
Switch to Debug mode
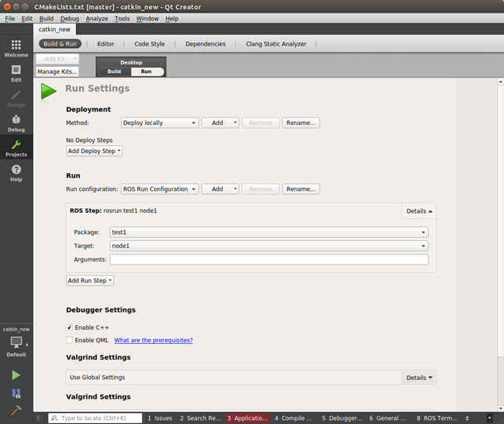(16, 123)
